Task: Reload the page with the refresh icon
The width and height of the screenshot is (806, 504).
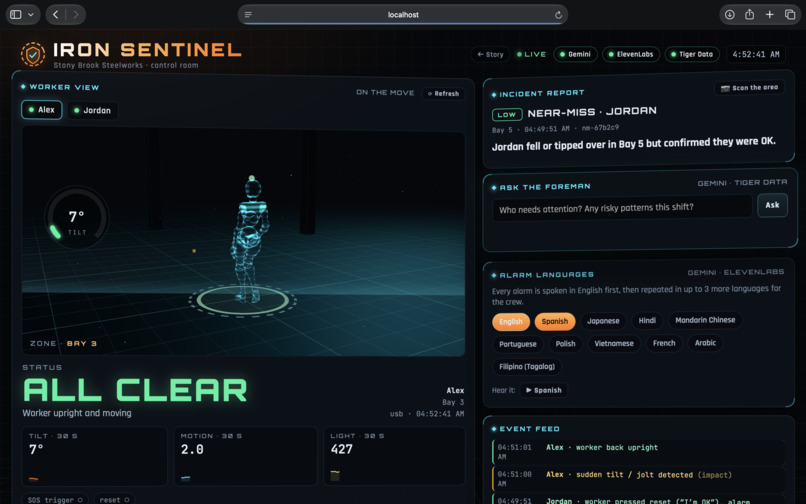Action: tap(558, 15)
